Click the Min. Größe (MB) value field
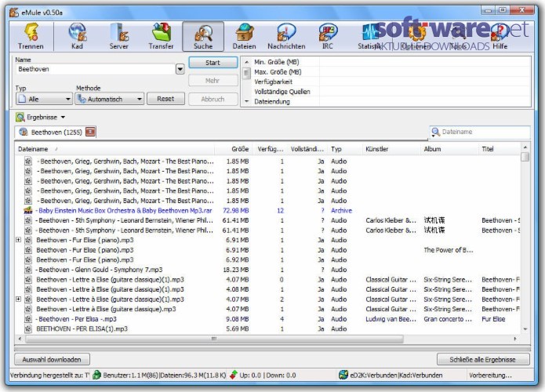Image resolution: width=545 pixels, height=392 pixels. [x=425, y=62]
